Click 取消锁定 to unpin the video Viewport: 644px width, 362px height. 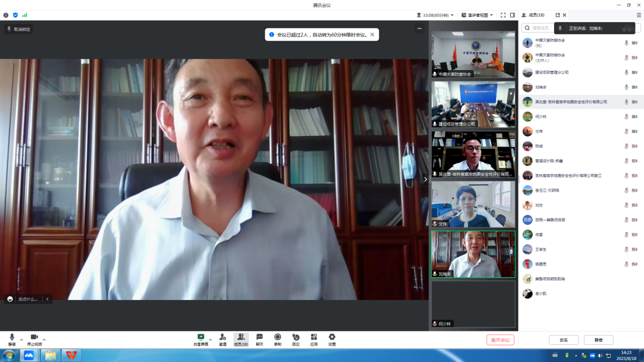tap(18, 29)
